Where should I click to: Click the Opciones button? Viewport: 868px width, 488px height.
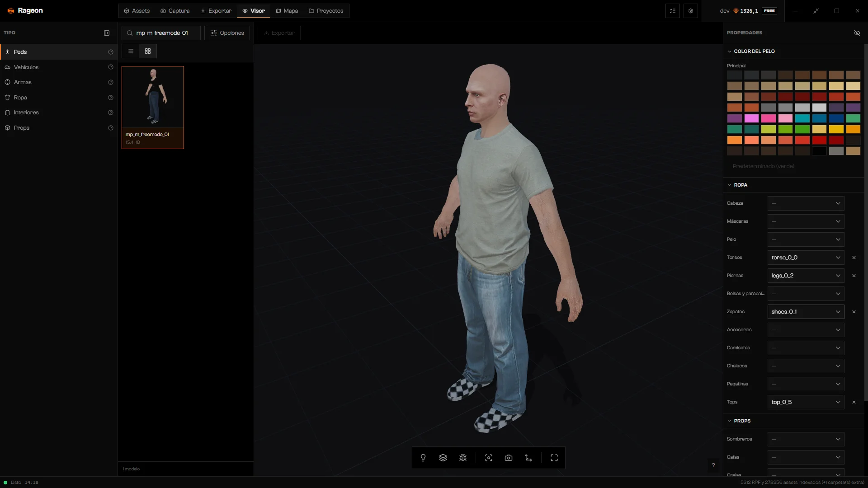click(227, 33)
